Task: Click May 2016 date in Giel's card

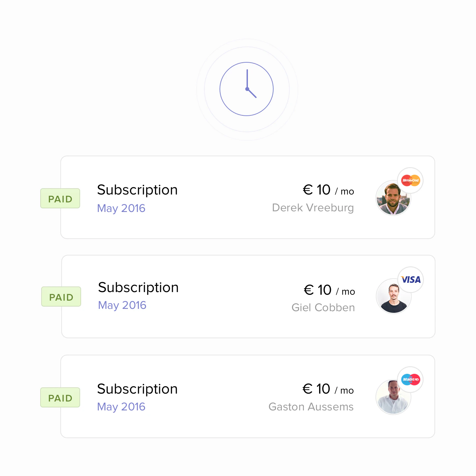Action: 122,305
